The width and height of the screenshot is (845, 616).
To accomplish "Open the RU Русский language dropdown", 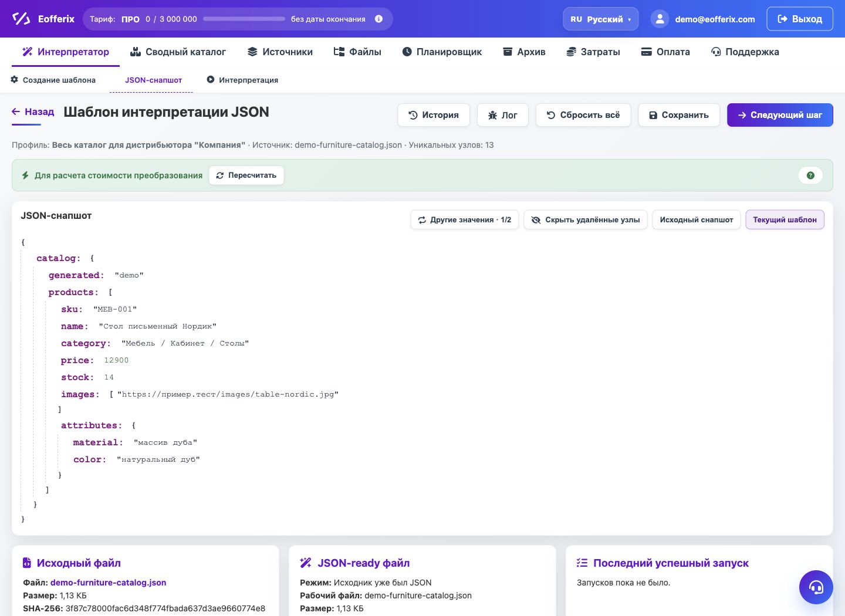I will [601, 19].
